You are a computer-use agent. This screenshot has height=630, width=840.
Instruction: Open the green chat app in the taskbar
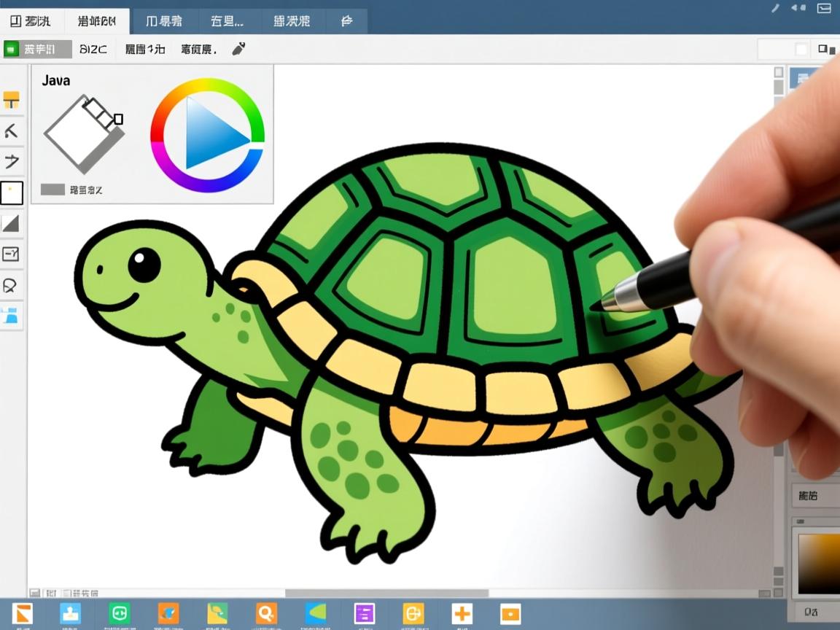119,613
